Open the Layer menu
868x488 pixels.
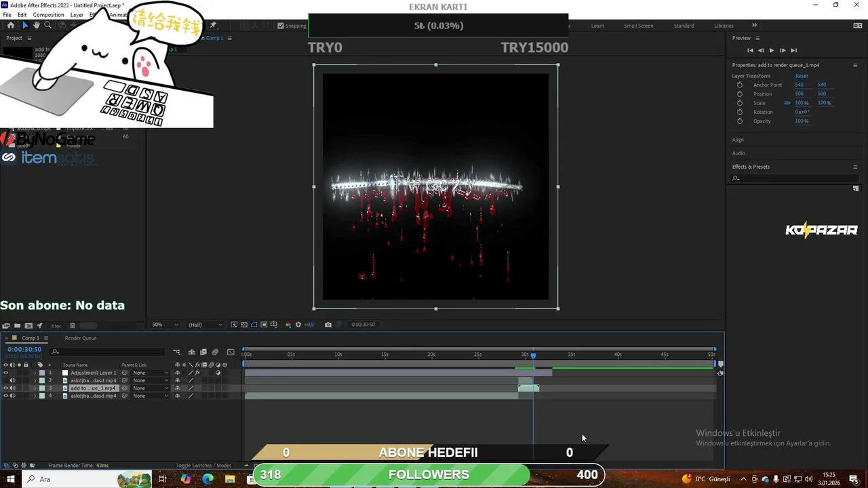pyautogui.click(x=77, y=15)
